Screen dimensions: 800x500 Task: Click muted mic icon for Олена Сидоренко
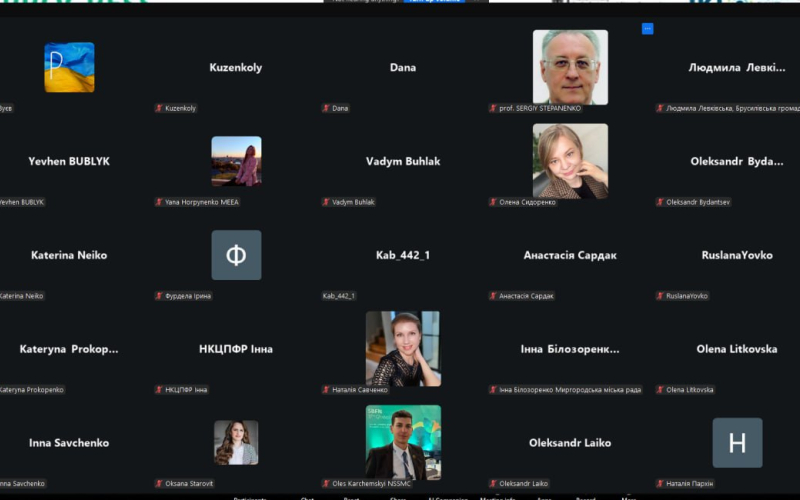click(493, 202)
